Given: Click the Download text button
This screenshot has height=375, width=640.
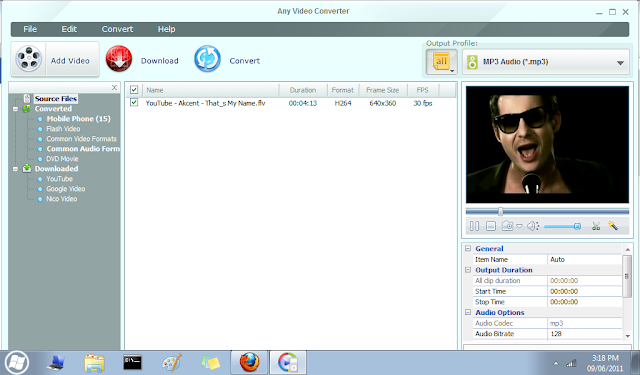Looking at the screenshot, I should pyautogui.click(x=160, y=61).
